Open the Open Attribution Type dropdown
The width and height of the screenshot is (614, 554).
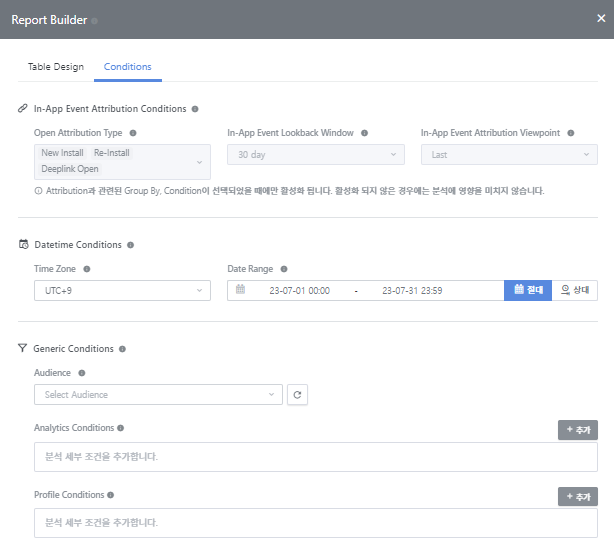point(122,162)
